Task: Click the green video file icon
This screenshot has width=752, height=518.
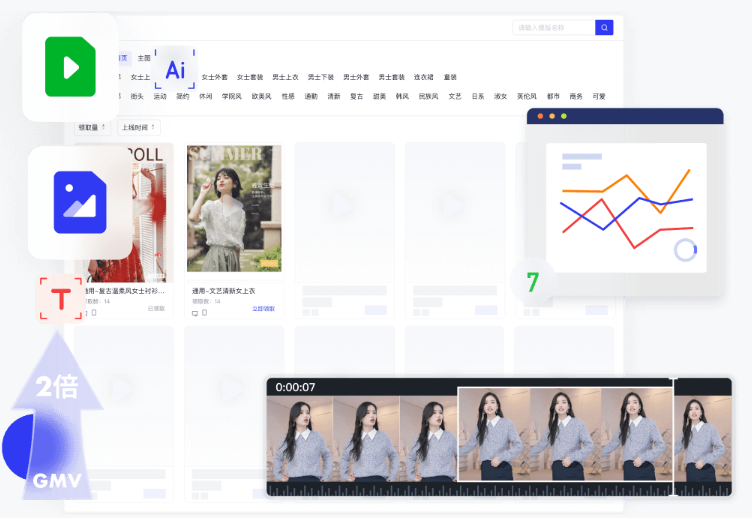Action: tap(70, 67)
